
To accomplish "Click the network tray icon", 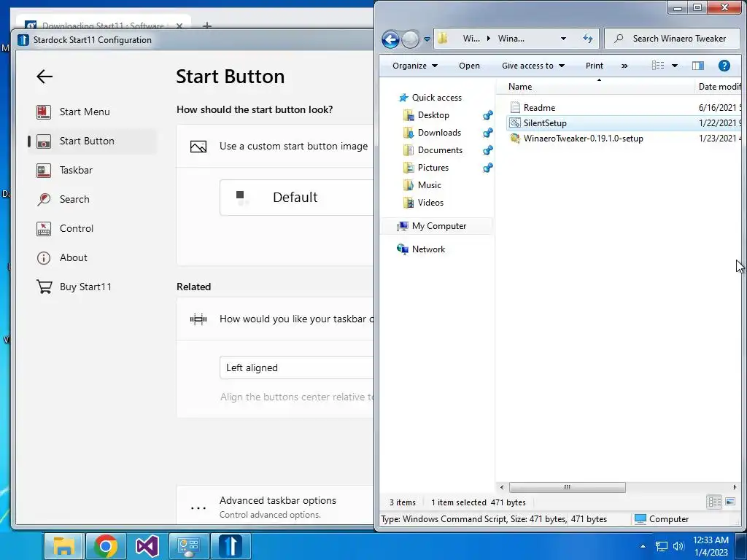I will click(x=661, y=546).
